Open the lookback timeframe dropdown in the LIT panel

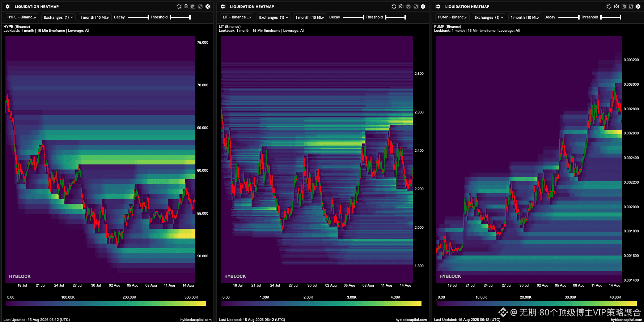[310, 17]
